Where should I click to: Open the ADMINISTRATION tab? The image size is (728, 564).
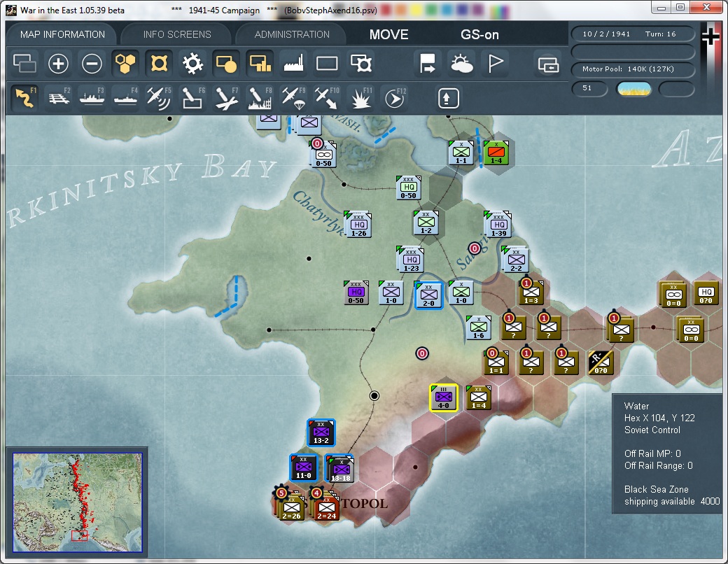click(292, 34)
